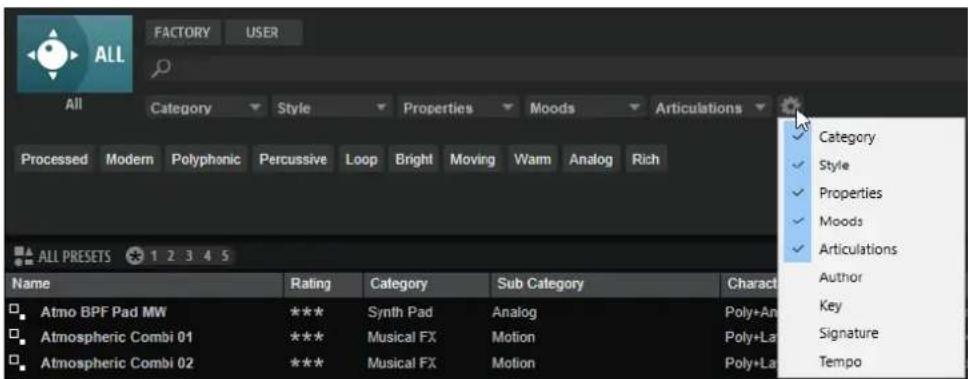This screenshot has height=379, width=968.
Task: Select the Moving tag button
Action: (472, 159)
